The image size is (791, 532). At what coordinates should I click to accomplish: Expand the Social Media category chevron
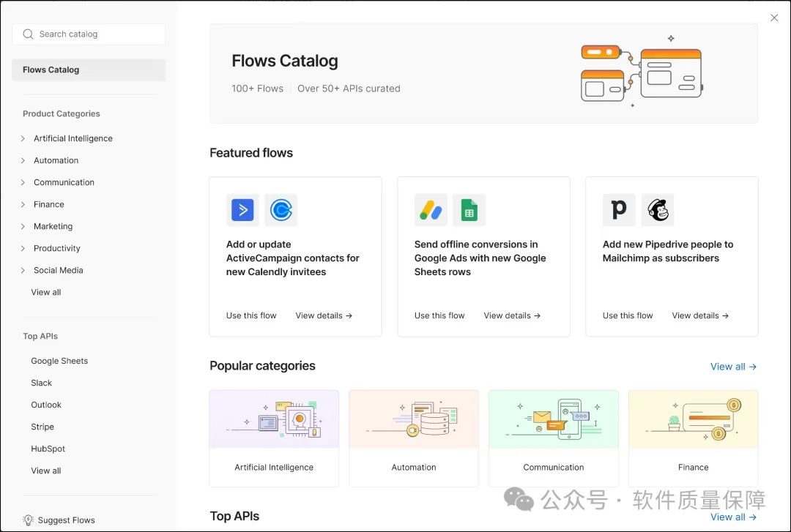pos(23,270)
